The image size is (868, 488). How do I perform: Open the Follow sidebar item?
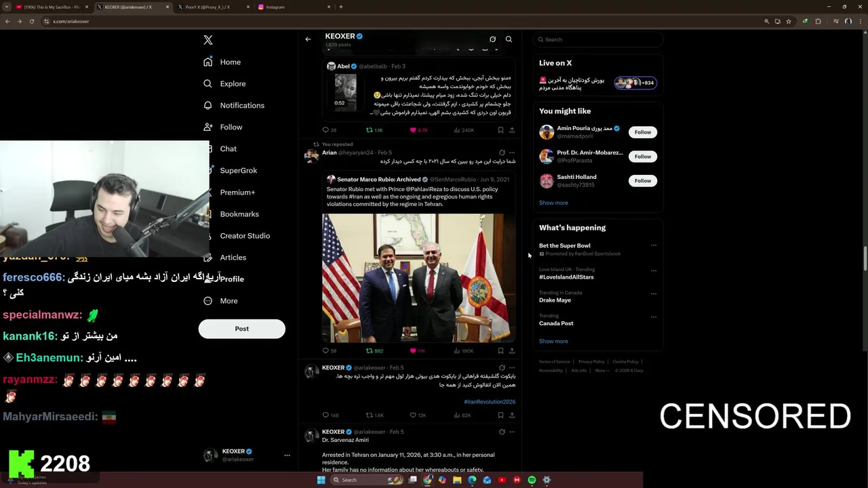[231, 127]
